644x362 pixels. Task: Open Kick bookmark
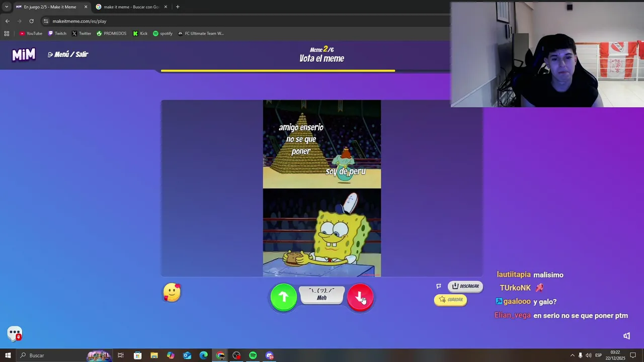(140, 34)
